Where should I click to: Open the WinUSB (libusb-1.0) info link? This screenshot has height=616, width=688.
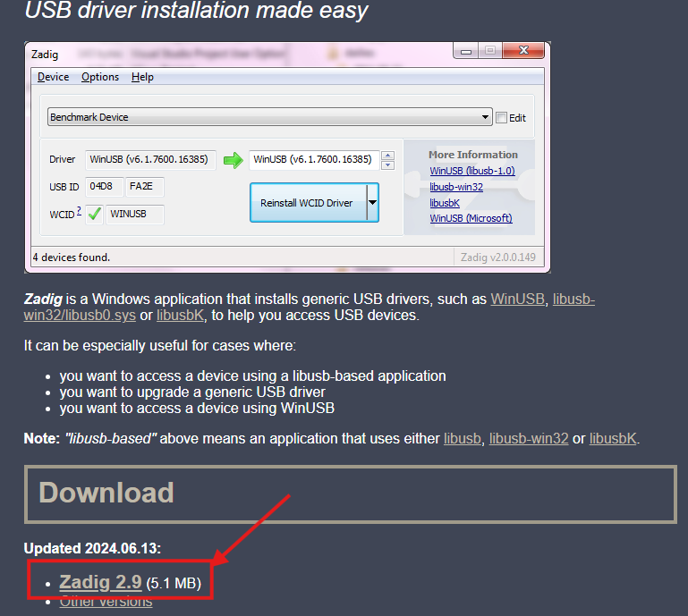point(472,171)
